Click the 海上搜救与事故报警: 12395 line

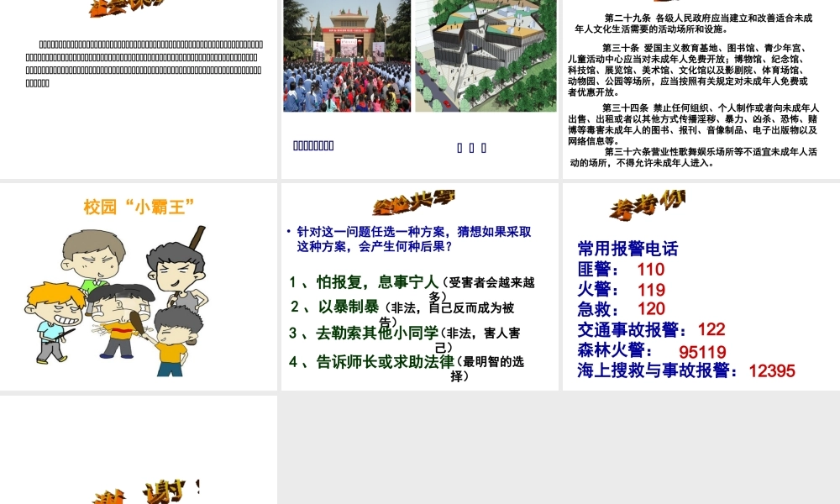[686, 370]
